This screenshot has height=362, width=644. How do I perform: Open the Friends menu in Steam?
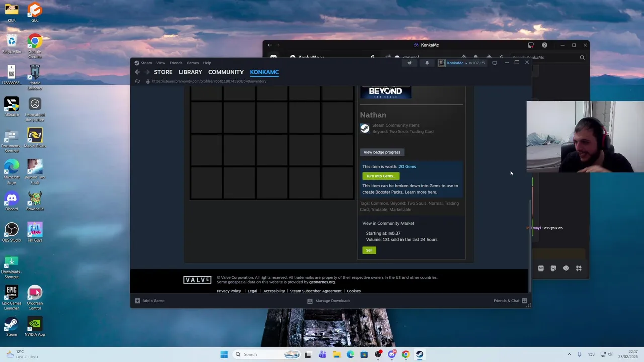point(176,63)
